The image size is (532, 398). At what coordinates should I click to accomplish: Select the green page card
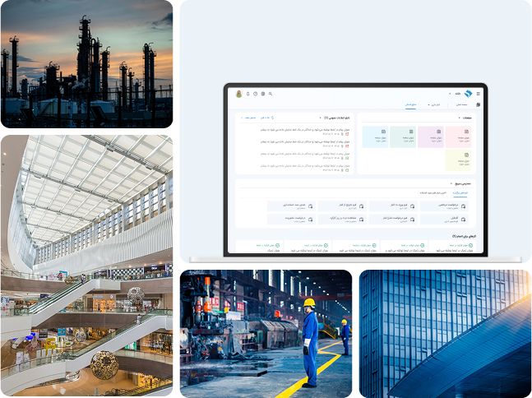click(403, 137)
